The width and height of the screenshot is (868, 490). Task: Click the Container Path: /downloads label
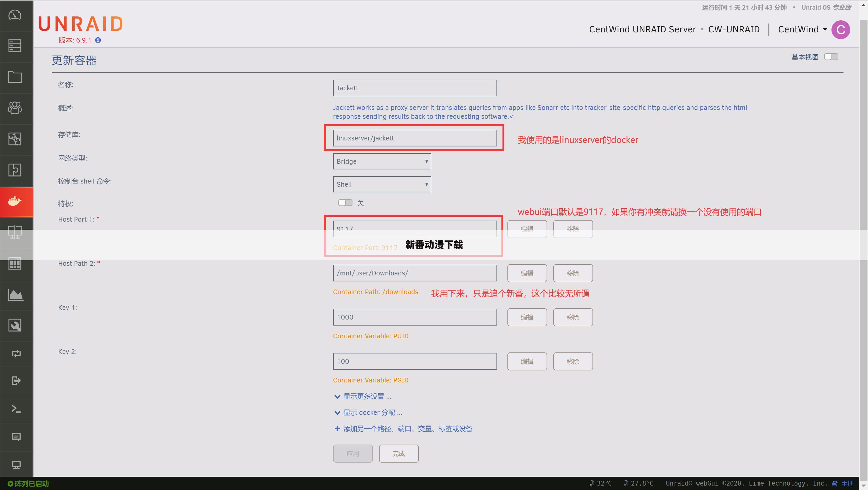tap(375, 292)
